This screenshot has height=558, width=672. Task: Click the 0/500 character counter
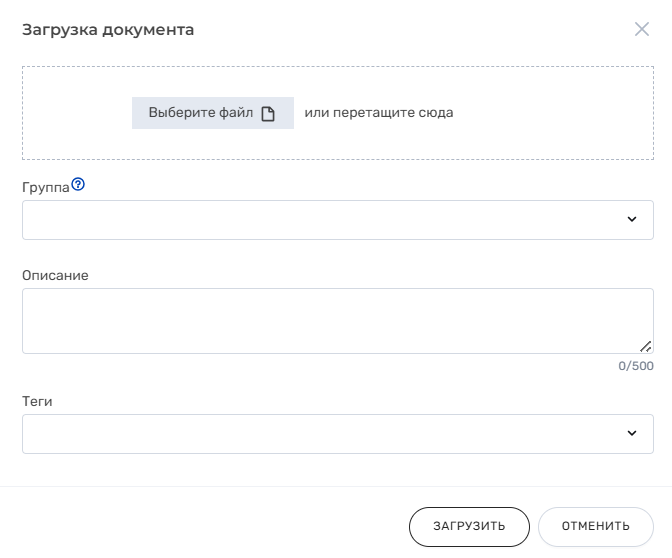coord(636,366)
